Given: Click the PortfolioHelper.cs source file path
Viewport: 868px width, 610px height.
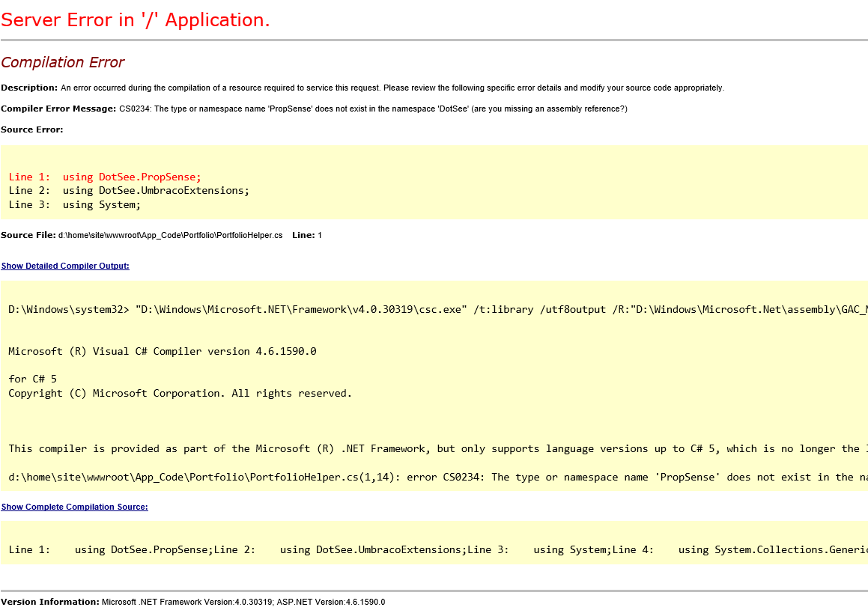Looking at the screenshot, I should pyautogui.click(x=170, y=235).
